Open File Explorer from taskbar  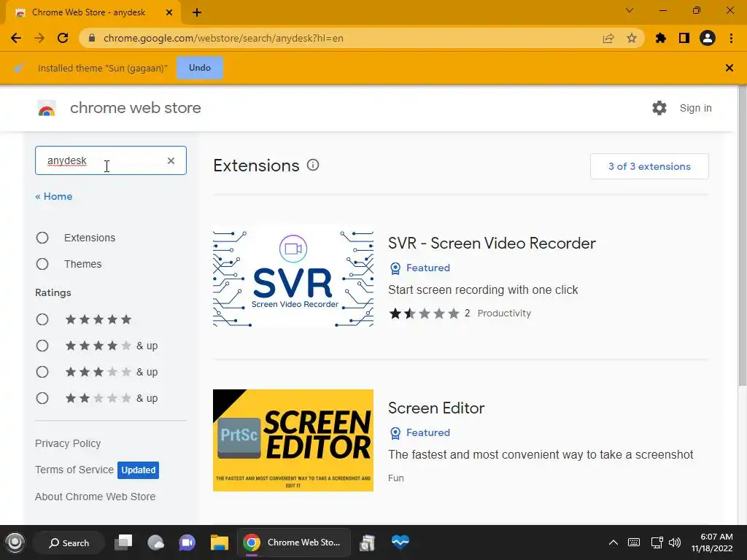pos(220,542)
